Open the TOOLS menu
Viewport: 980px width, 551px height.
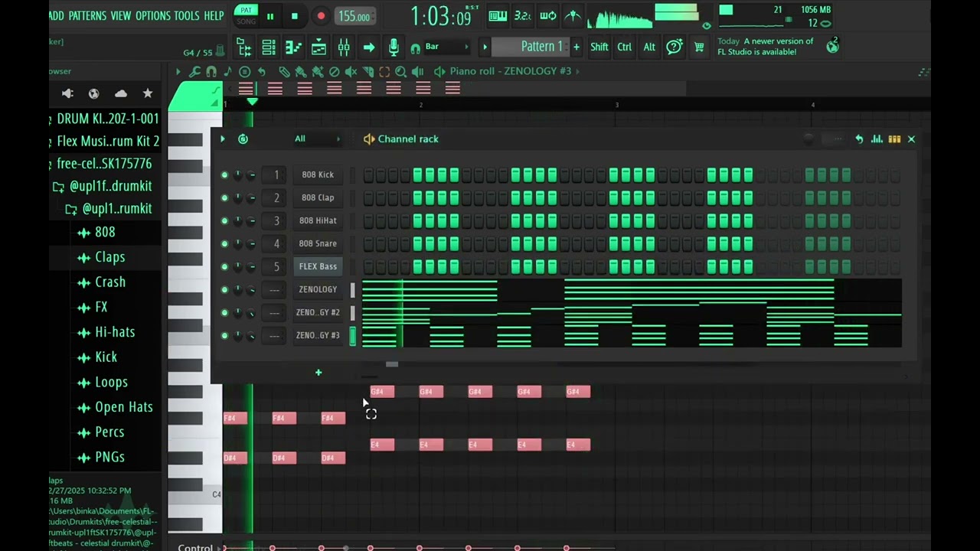pos(187,15)
